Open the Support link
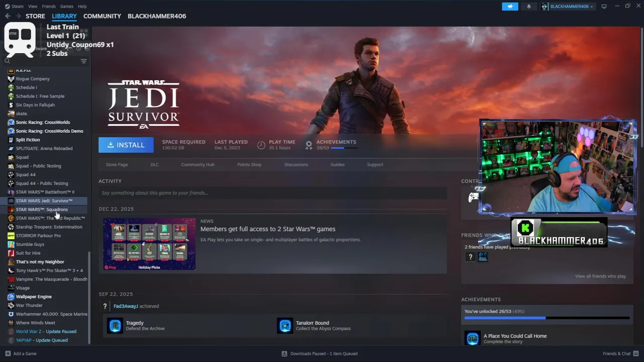The width and height of the screenshot is (644, 362). coord(375,164)
